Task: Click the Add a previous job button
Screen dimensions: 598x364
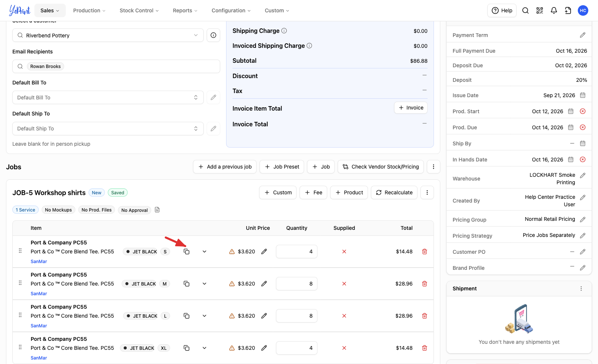Action: (x=225, y=167)
